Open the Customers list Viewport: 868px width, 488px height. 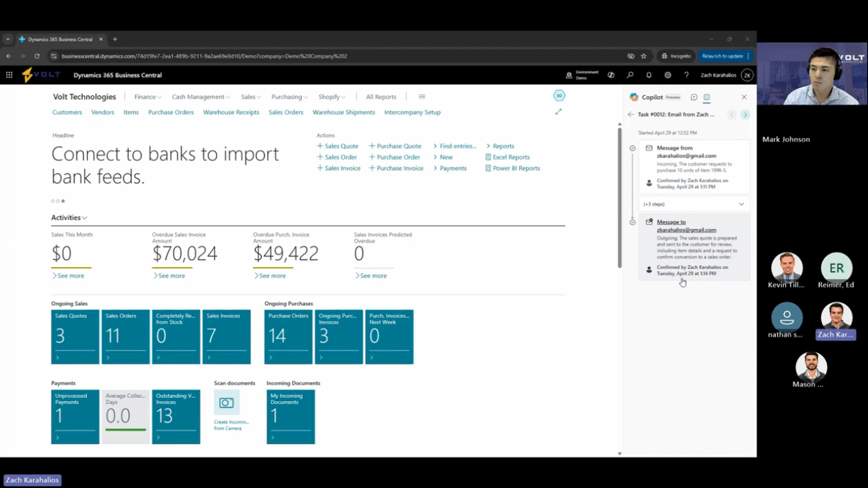coord(67,112)
